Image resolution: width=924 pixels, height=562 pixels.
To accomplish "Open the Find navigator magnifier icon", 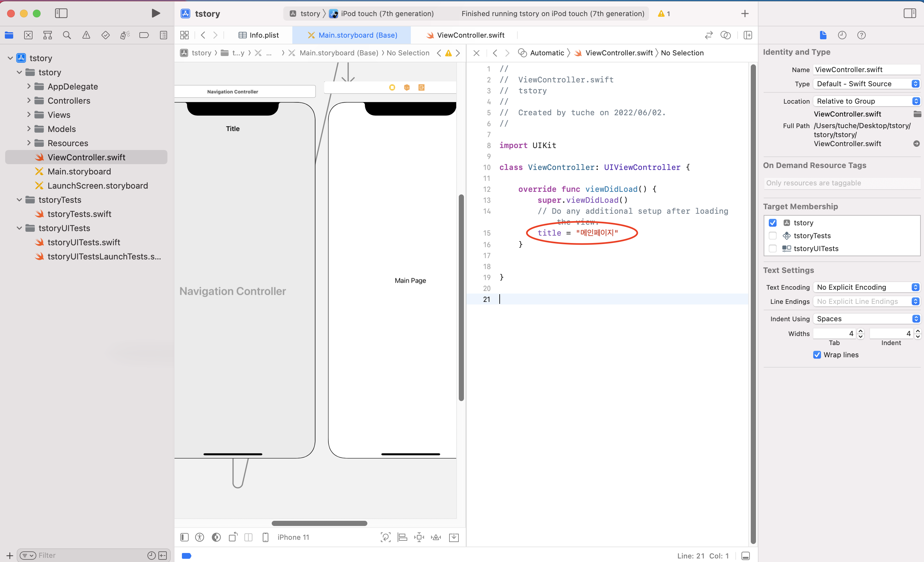I will pyautogui.click(x=67, y=35).
